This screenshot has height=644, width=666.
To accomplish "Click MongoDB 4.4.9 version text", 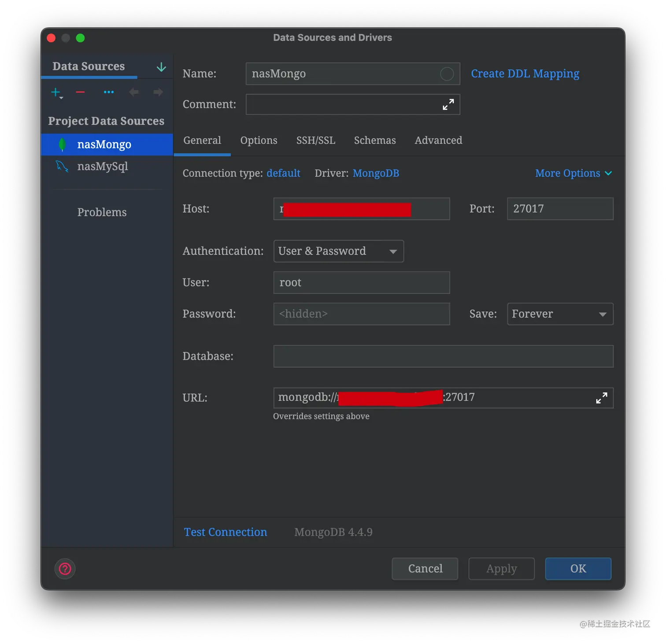I will click(x=333, y=532).
